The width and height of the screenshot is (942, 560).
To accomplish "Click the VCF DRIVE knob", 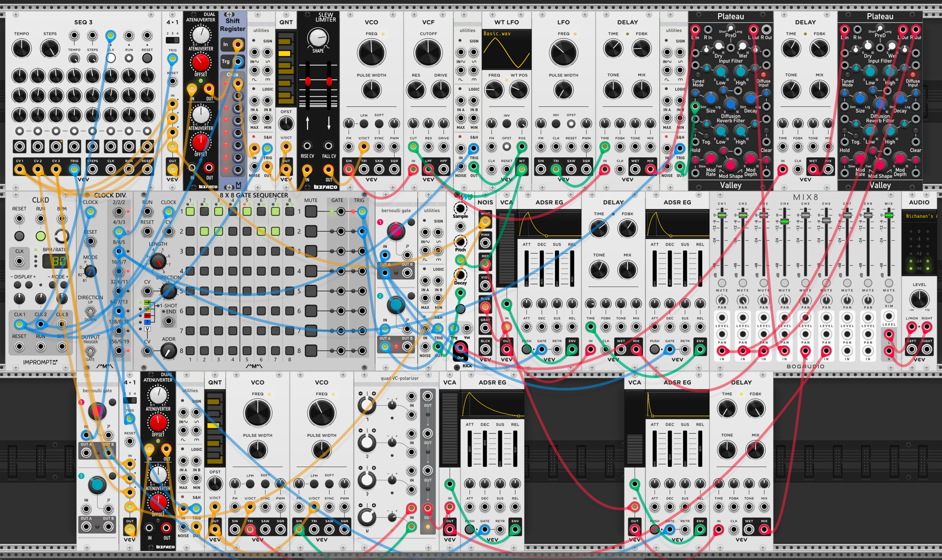I will pos(441,89).
